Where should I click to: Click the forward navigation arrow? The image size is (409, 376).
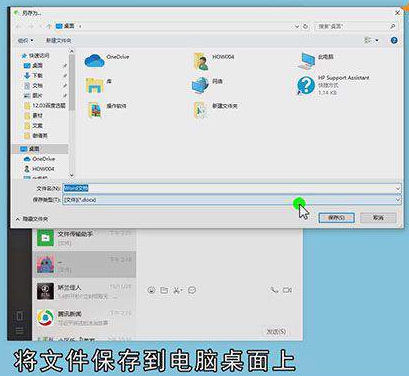pos(31,26)
